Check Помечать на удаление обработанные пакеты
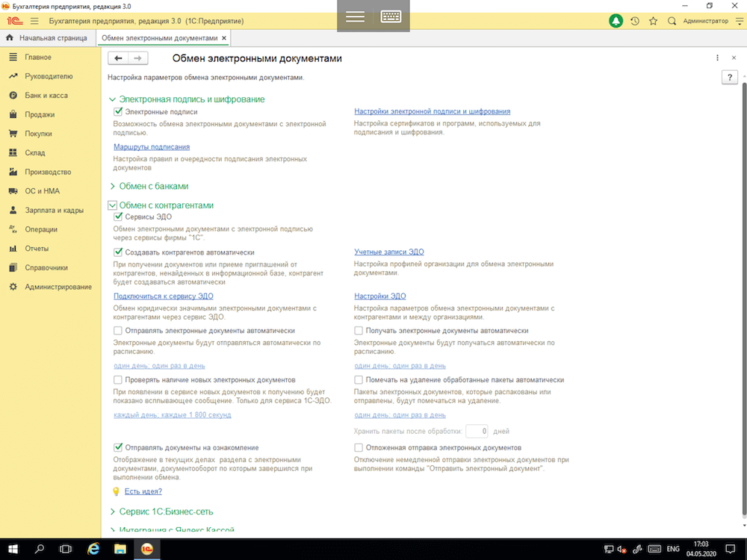 click(359, 380)
